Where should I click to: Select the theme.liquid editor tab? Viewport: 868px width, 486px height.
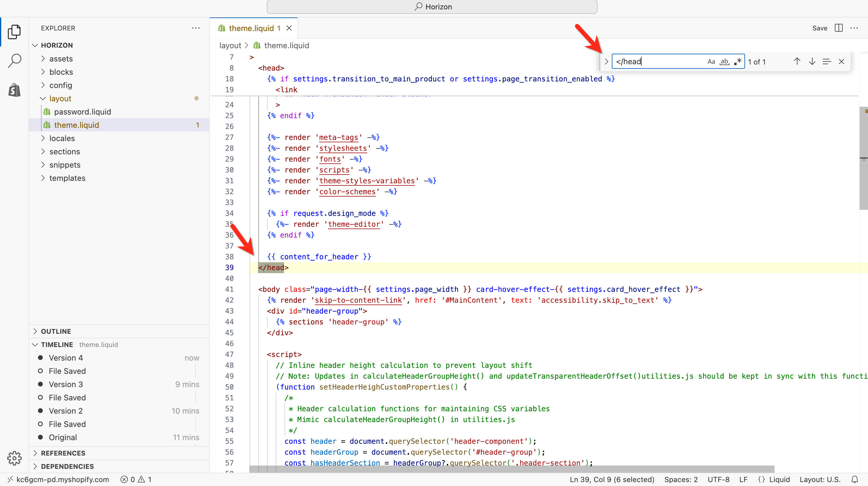[251, 28]
